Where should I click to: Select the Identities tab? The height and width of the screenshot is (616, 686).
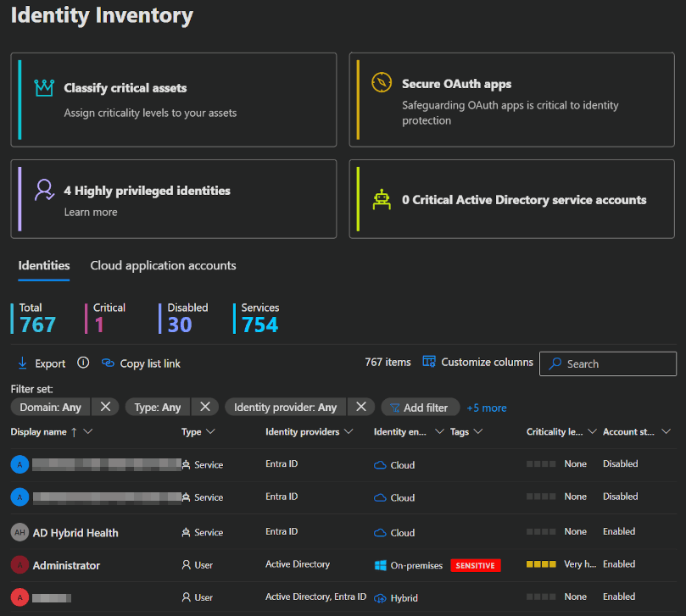click(x=44, y=265)
